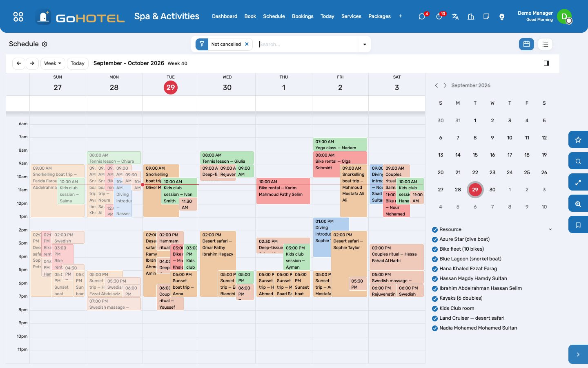The width and height of the screenshot is (588, 368).
Task: Uncheck Kayaks (6 doubles) resource
Action: (435, 298)
